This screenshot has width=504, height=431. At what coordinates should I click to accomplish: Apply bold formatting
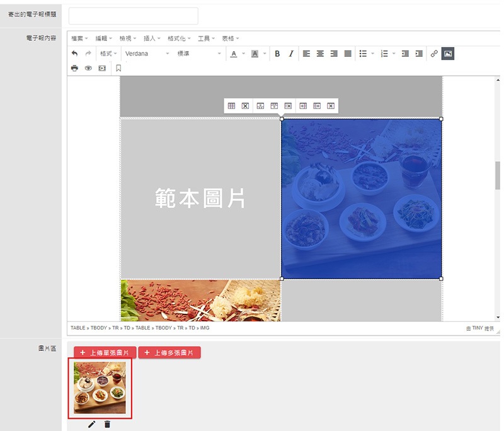pos(277,54)
